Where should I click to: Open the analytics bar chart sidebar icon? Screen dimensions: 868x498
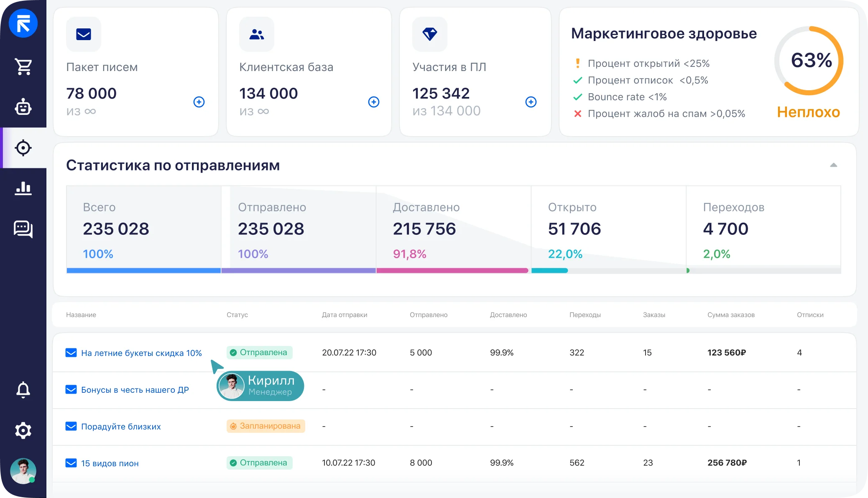pos(23,188)
